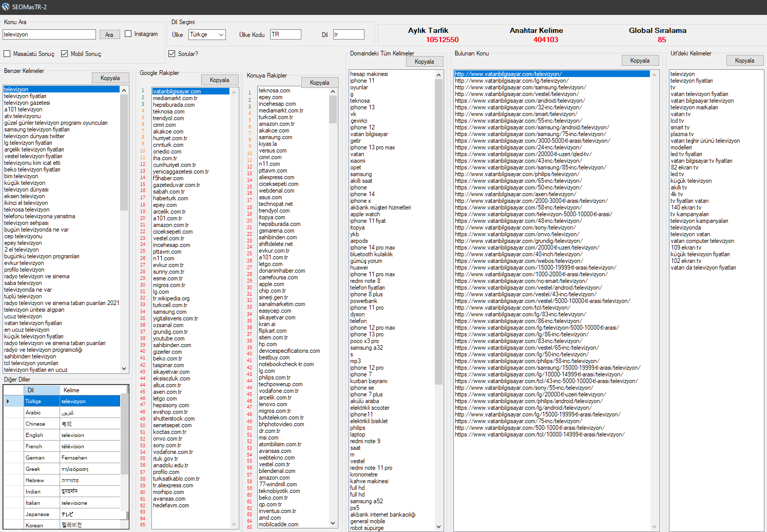This screenshot has width=767, height=532.
Task: Select 'televizyon gazetesi' in Benzer Kelimeler
Action: [x=27, y=103]
